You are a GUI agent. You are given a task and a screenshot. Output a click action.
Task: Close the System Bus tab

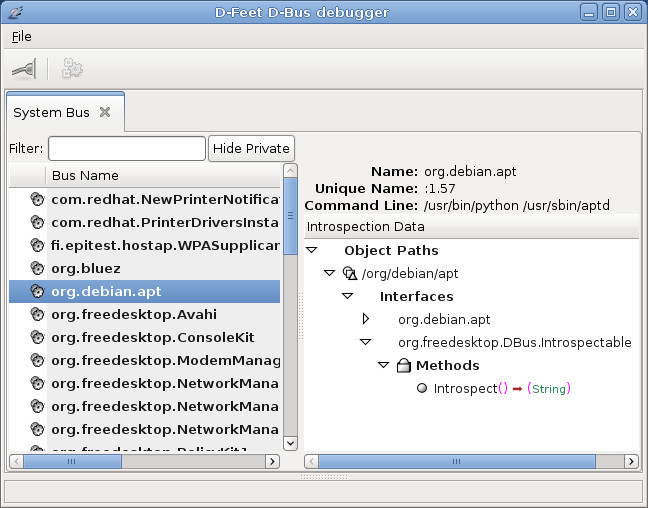(105, 112)
